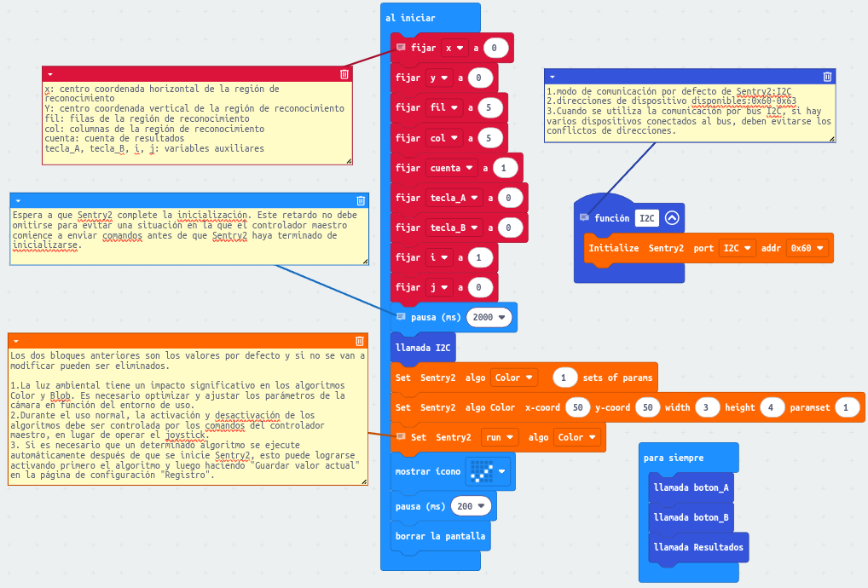Open the y variable dropdown
The width and height of the screenshot is (868, 588).
(x=439, y=78)
